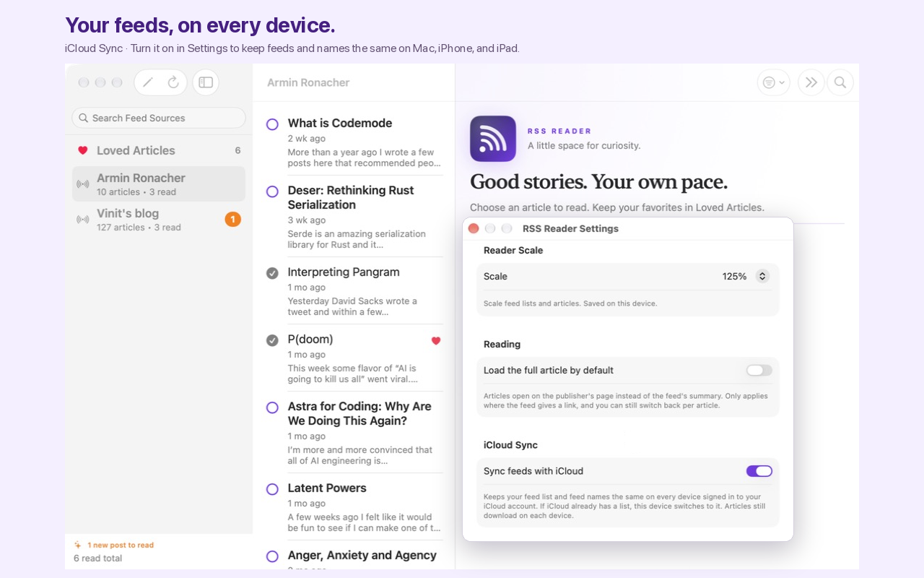Screen dimensions: 924x578
Task: Select Vinit's blog feed
Action: (x=159, y=220)
